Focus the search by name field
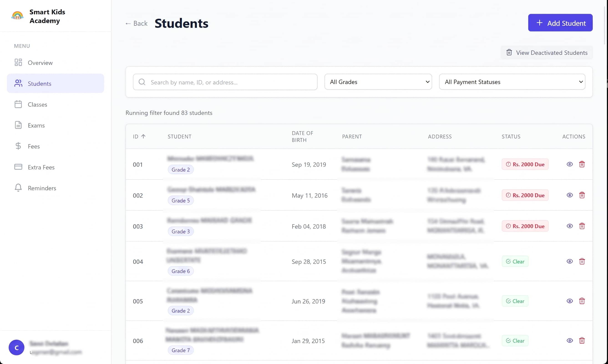This screenshot has height=364, width=608. coord(225,82)
